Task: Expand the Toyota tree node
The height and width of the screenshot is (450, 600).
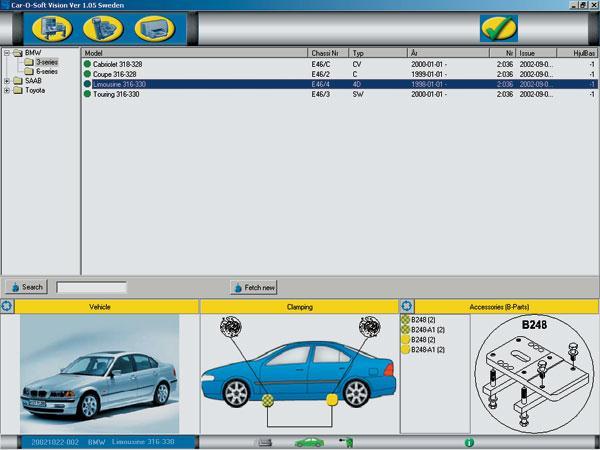Action: coord(7,90)
